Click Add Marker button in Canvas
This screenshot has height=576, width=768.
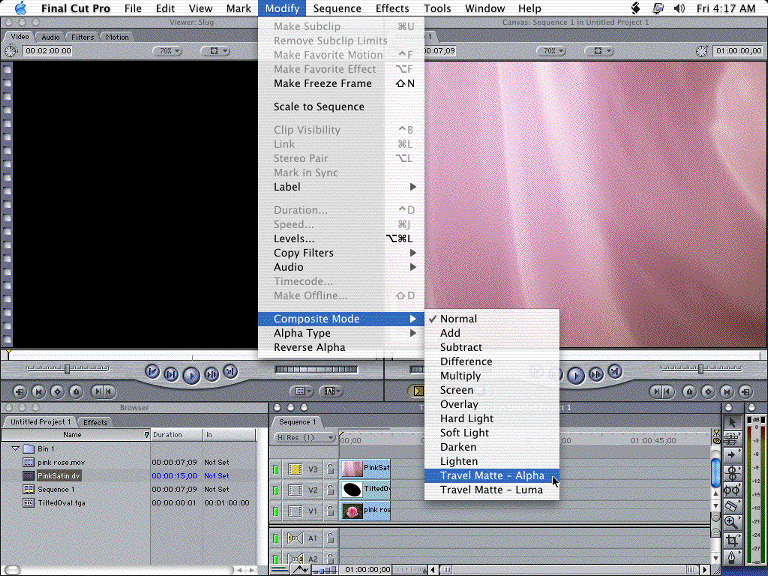tap(690, 391)
